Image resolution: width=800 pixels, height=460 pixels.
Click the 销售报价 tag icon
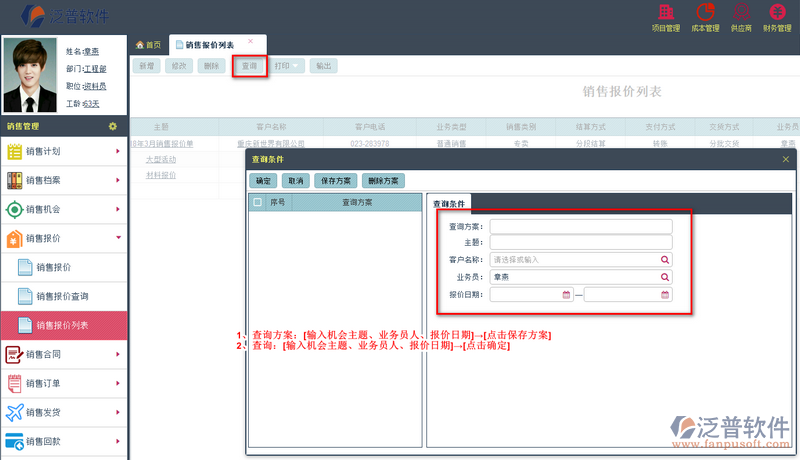click(14, 238)
